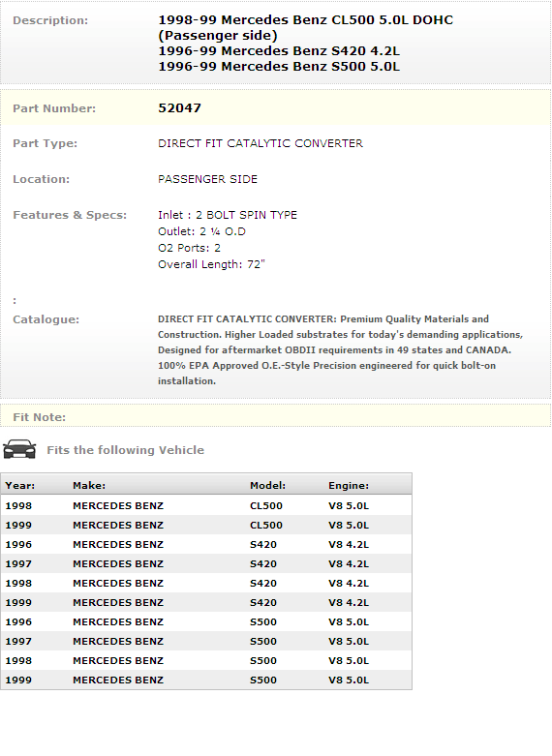Select the 1999 S500 row
The height and width of the screenshot is (756, 552).
point(206,680)
